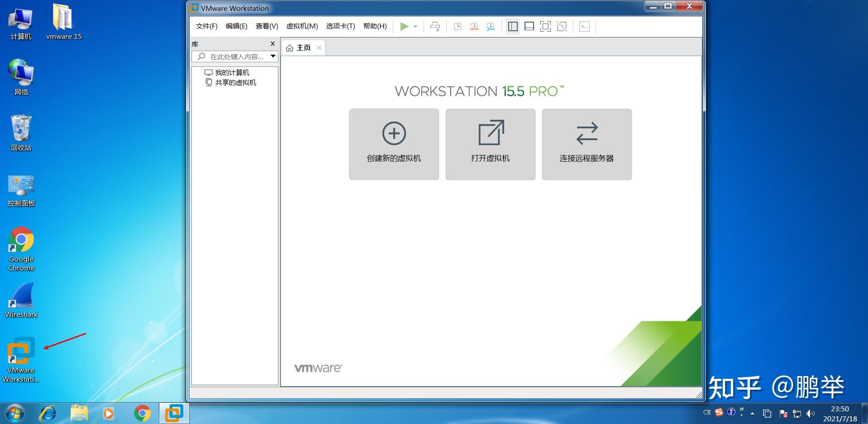This screenshot has height=424, width=868.
Task: Click the Sogou input method tray icon
Action: point(719,412)
